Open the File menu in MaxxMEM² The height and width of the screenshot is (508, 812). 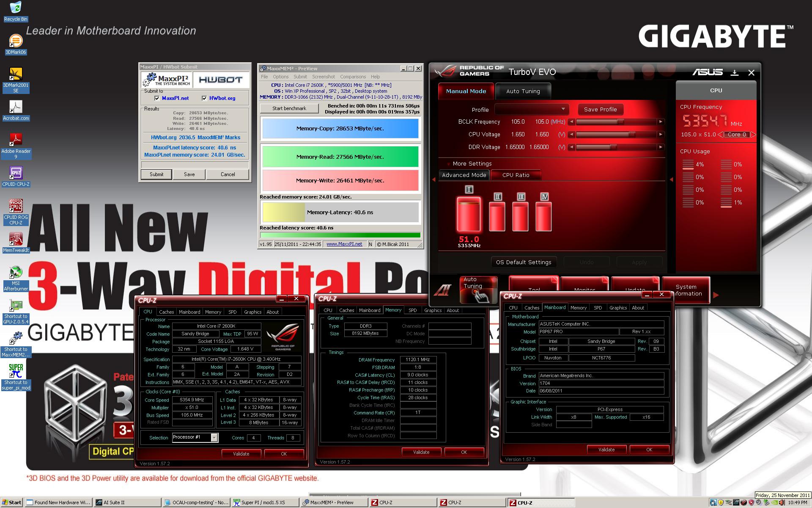point(264,77)
